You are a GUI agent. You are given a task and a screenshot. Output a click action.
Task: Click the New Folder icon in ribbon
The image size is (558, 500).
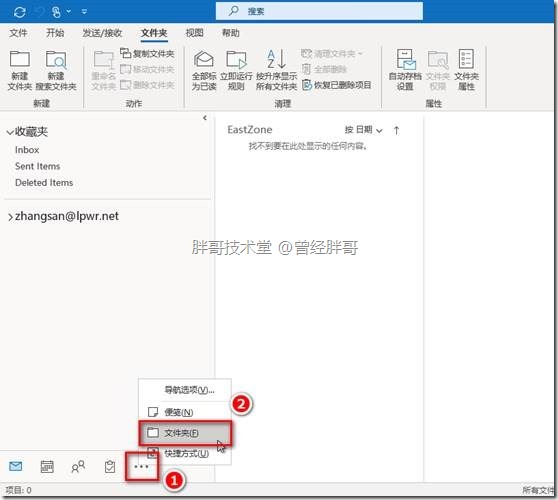[x=20, y=70]
